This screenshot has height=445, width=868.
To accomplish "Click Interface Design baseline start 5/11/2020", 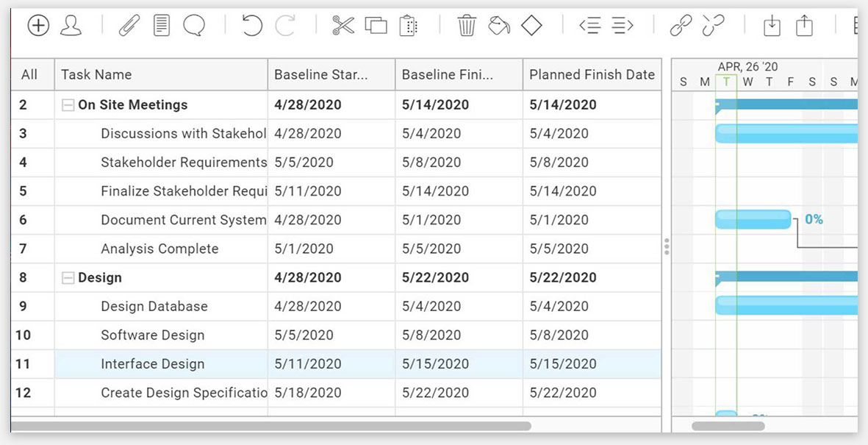I will tap(308, 364).
